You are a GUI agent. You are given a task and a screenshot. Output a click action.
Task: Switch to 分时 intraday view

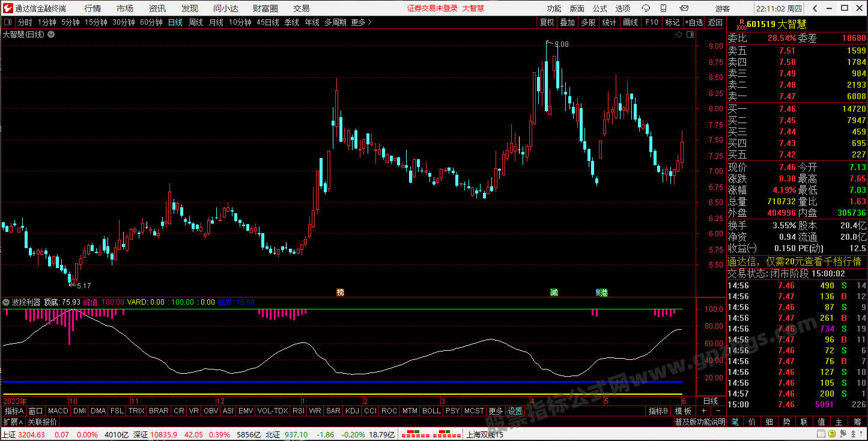25,22
